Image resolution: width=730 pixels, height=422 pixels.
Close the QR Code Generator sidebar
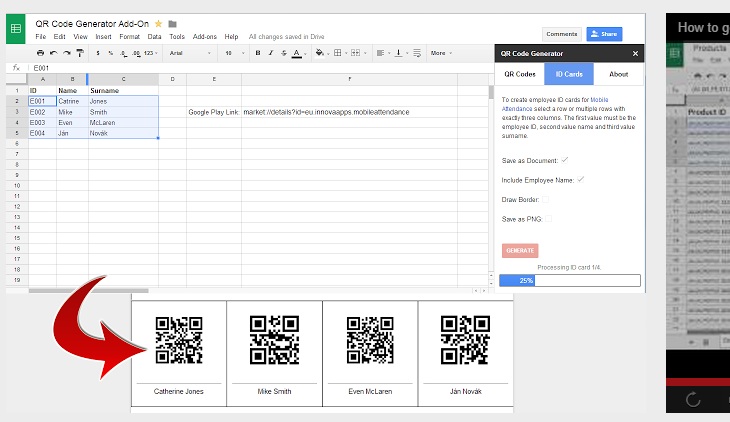[x=635, y=54]
